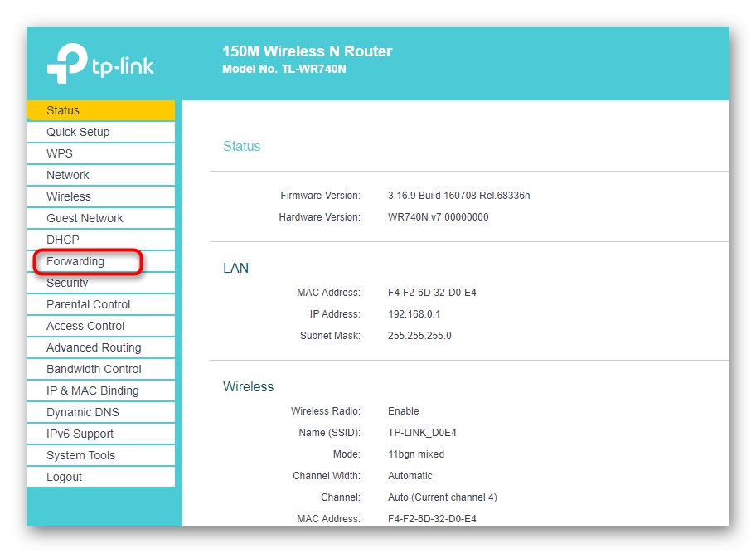Image resolution: width=756 pixels, height=553 pixels.
Task: Click the Channel Width label
Action: click(x=327, y=476)
